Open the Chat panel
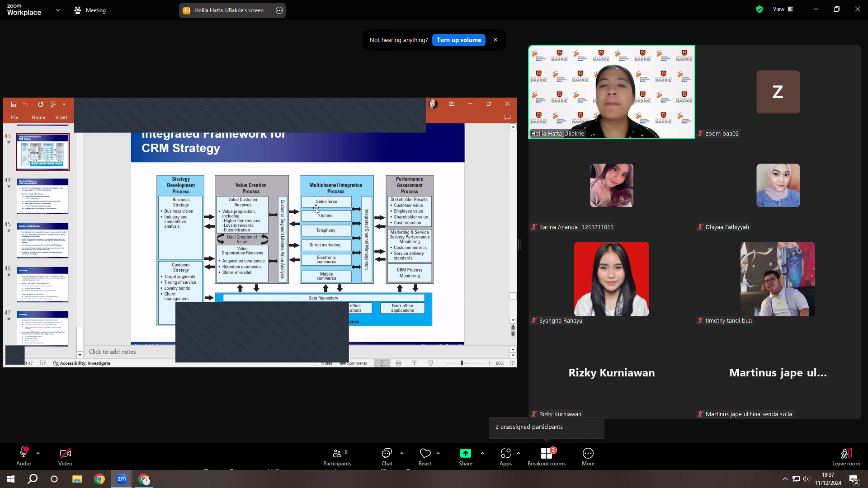 [x=387, y=456]
